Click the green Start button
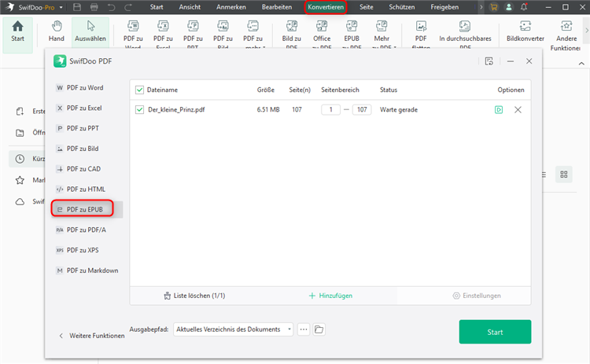590x364 pixels. tap(495, 332)
